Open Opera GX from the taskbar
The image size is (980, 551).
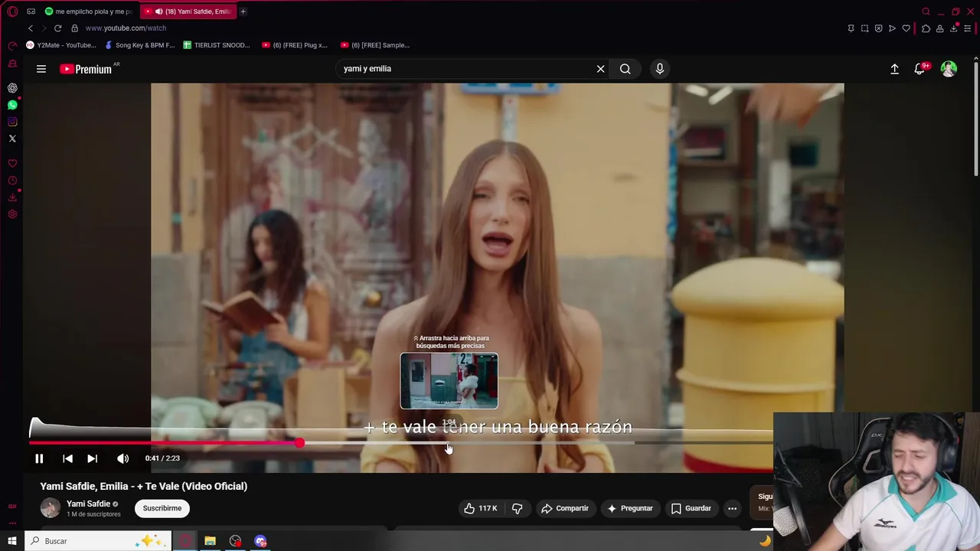(185, 541)
